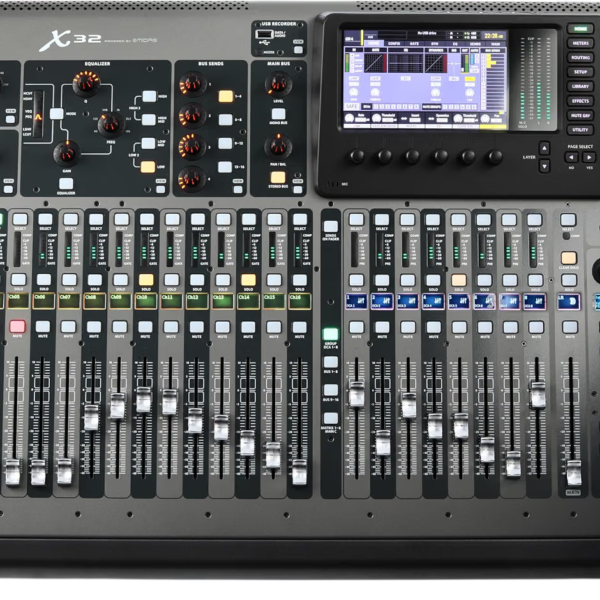Screen dimensions: 600x600
Task: Click the Main Bus LEVEL knob
Action: (x=279, y=84)
